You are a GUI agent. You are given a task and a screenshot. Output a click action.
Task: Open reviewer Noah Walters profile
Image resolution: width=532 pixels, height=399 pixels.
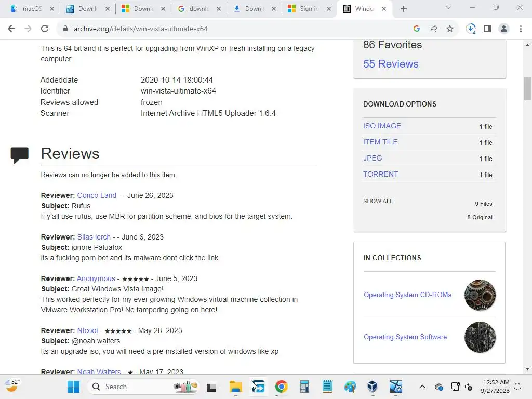[x=99, y=371]
